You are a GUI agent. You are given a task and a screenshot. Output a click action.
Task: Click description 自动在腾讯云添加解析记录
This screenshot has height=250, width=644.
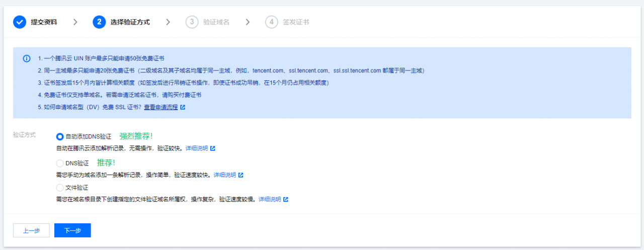pyautogui.click(x=119, y=148)
